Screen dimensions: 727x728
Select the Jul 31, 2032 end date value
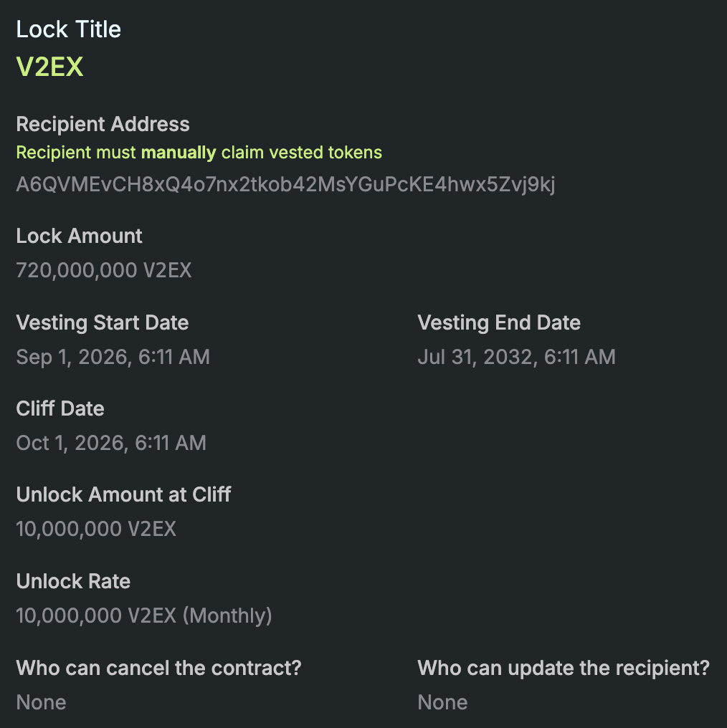516,357
